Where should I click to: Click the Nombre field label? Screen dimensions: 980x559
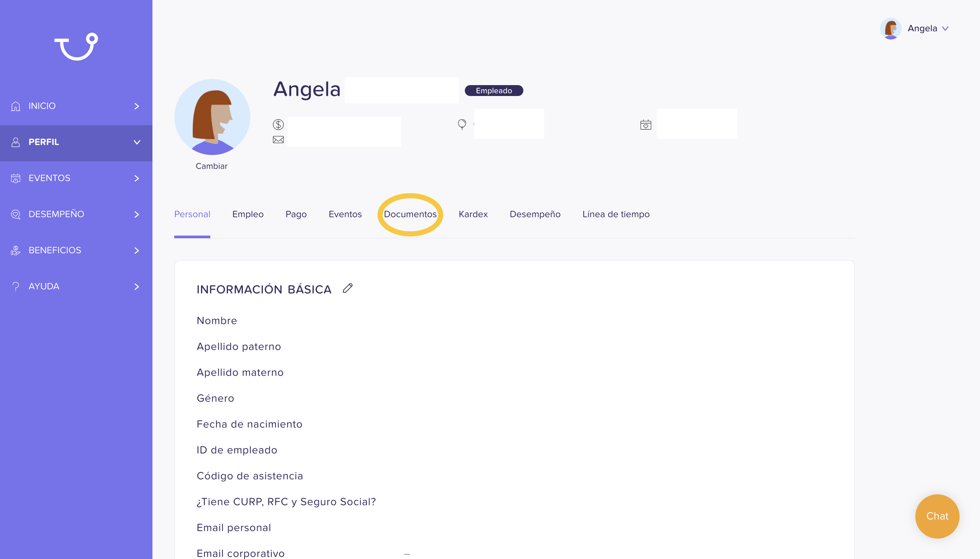217,321
